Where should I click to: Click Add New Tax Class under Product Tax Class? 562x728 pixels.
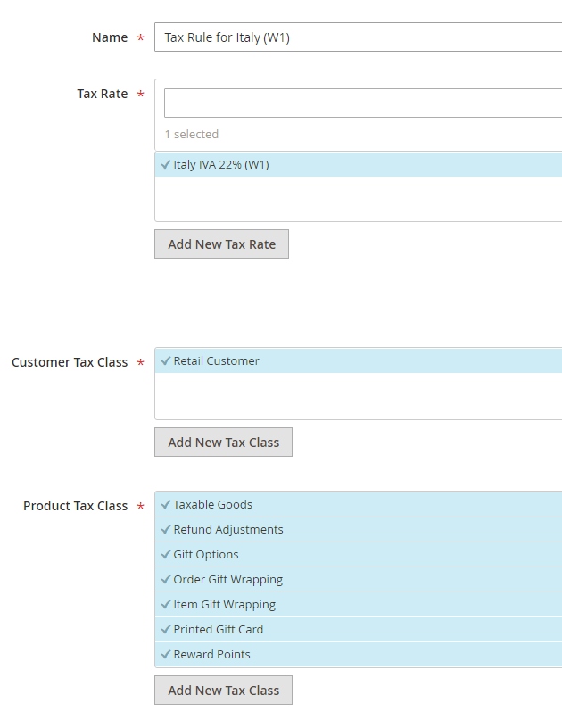[x=223, y=690]
